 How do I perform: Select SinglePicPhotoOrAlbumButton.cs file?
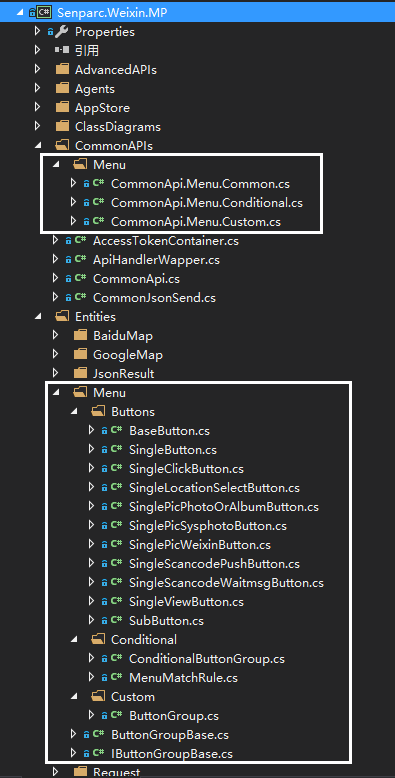click(x=224, y=507)
